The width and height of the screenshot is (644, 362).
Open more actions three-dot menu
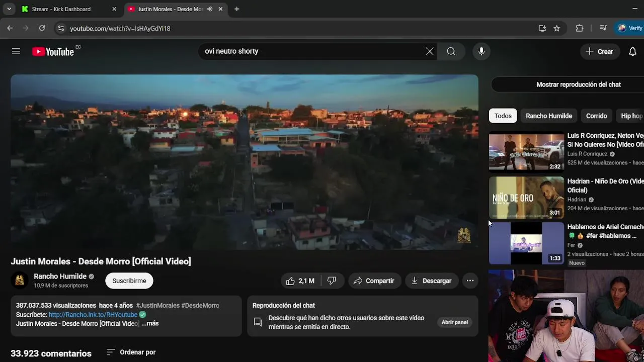click(x=470, y=281)
